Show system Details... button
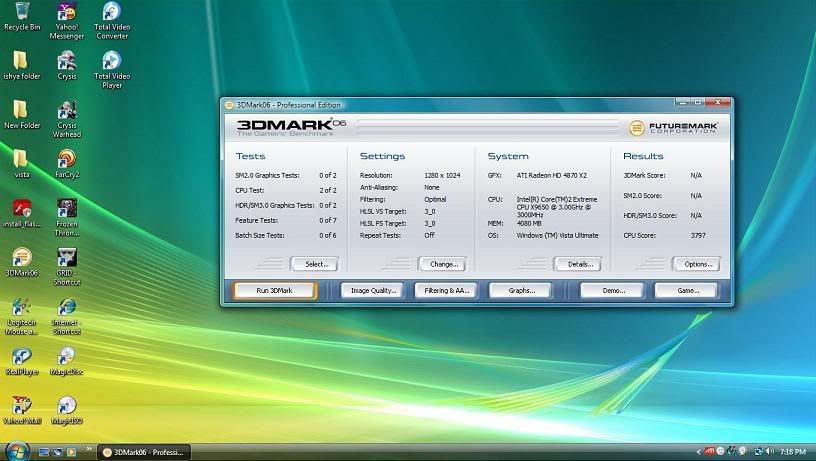816x461 pixels. pyautogui.click(x=576, y=264)
